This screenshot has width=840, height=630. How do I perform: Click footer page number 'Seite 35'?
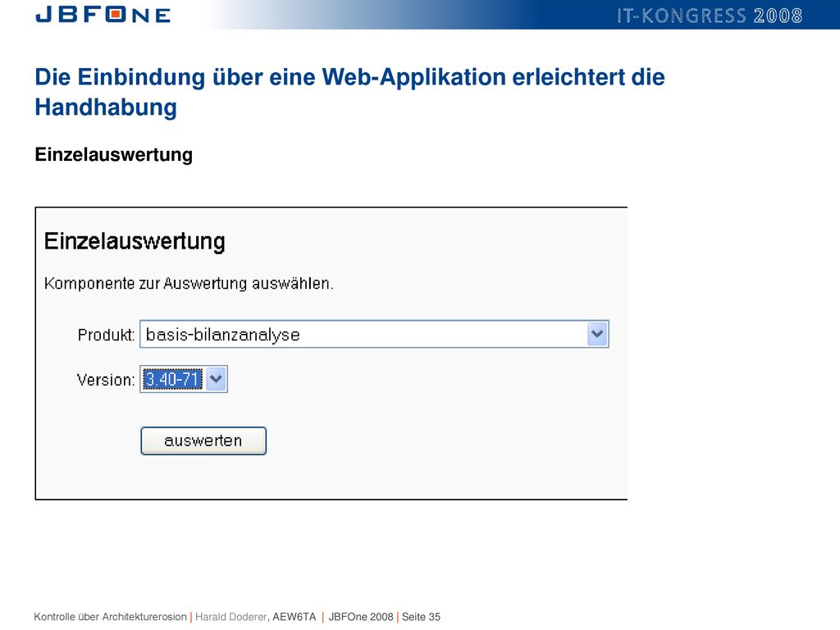pyautogui.click(x=421, y=617)
